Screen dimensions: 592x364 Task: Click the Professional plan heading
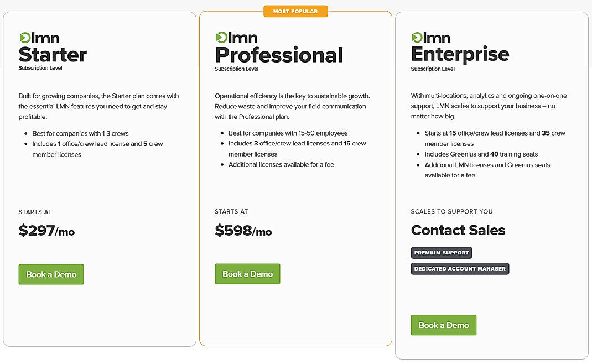point(279,55)
